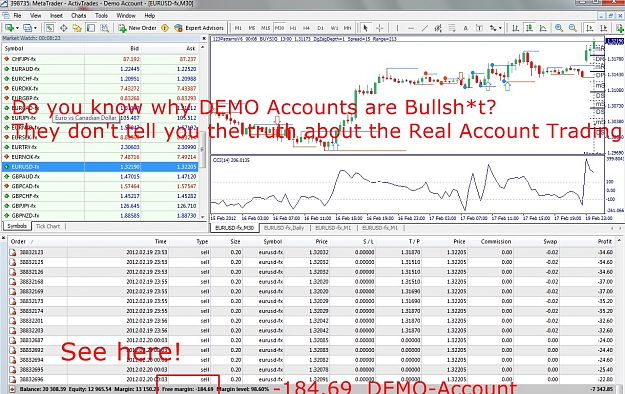Switch chart to Bar Chart icon
The width and height of the screenshot is (625, 394).
(x=515, y=28)
